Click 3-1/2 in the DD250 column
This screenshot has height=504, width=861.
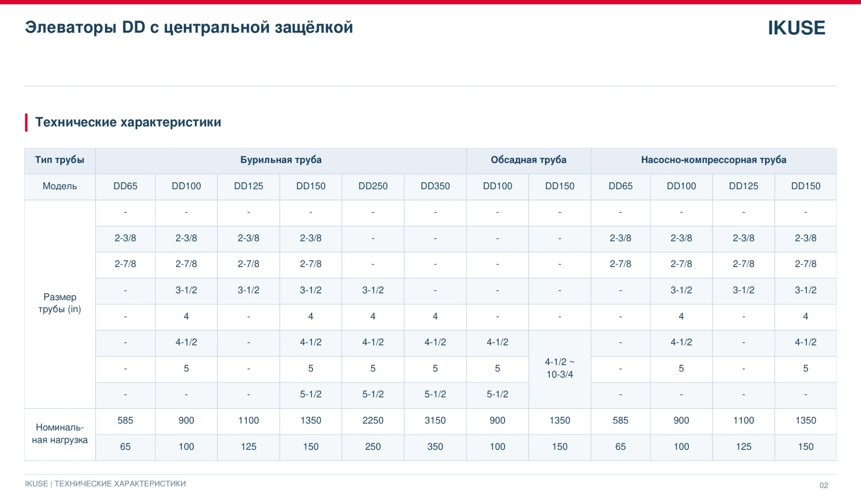(x=373, y=290)
